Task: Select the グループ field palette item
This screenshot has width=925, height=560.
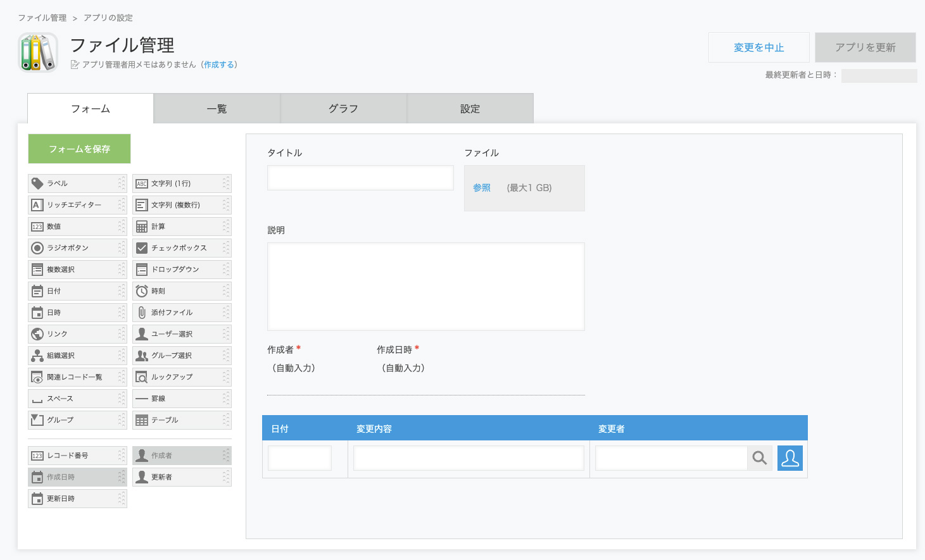Action: [x=77, y=420]
